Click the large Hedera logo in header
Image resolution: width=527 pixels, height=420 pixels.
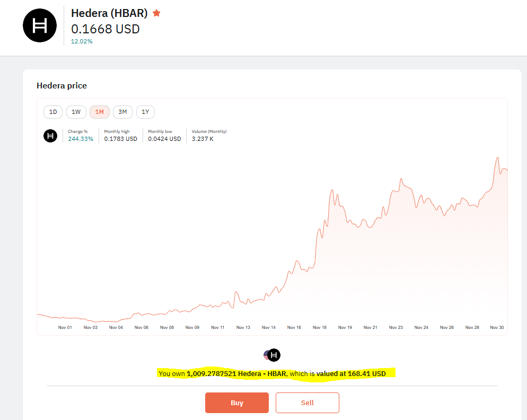pos(40,25)
